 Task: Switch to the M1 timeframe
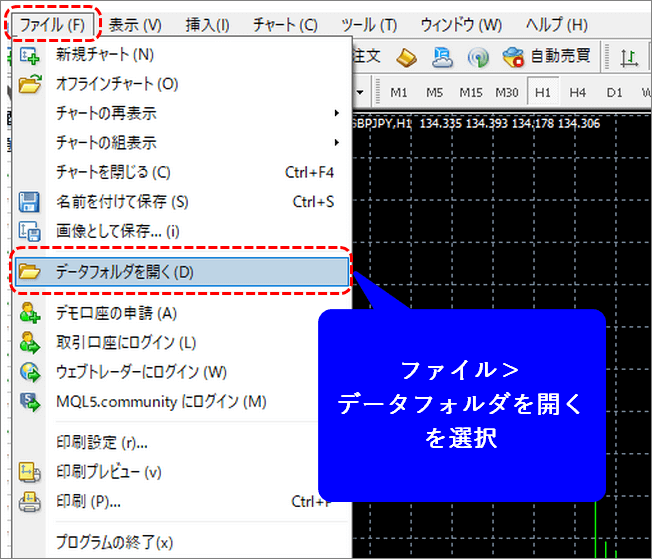398,92
